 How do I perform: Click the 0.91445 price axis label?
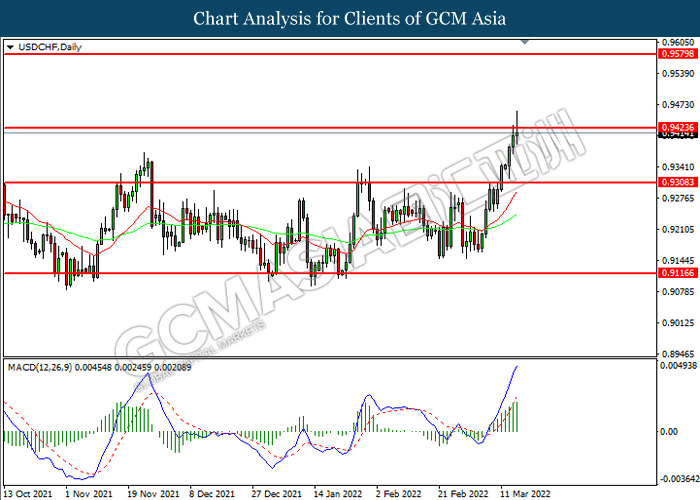pyautogui.click(x=679, y=260)
